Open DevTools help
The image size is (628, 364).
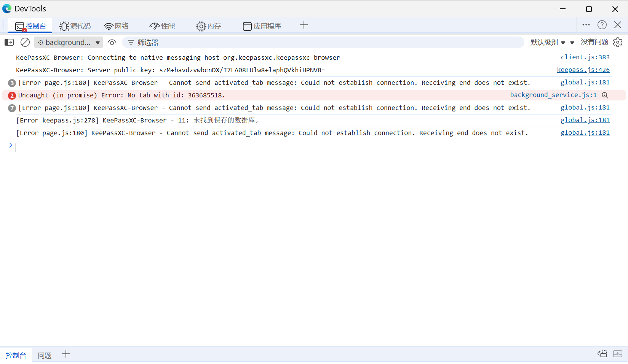pyautogui.click(x=602, y=25)
